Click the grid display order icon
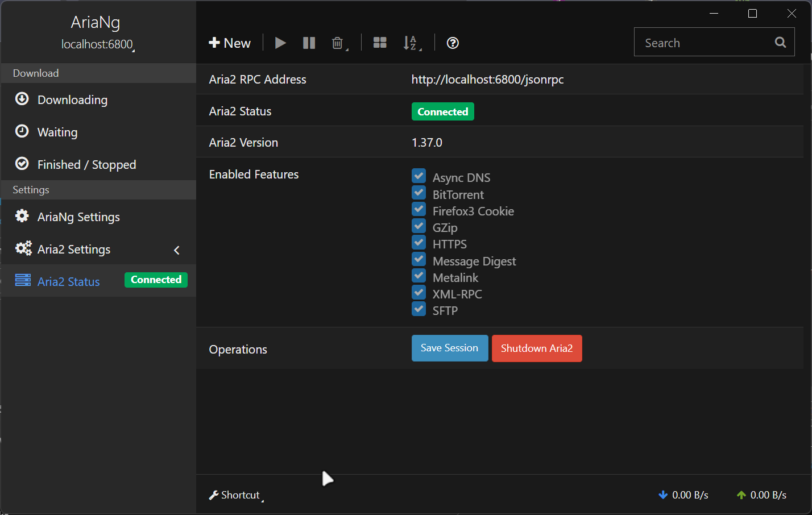 point(380,43)
